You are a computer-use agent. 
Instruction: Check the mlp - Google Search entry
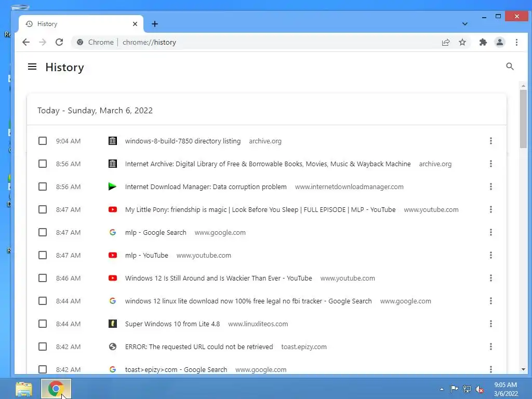click(43, 232)
